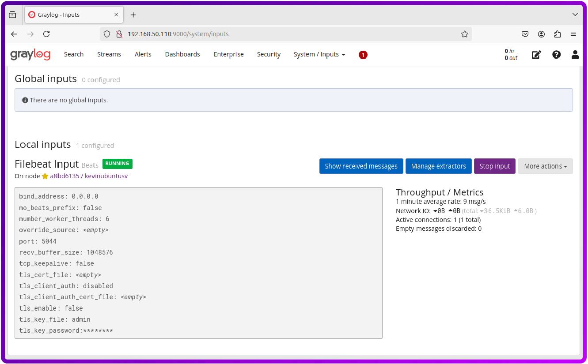Click the permissions shield in the address bar
Viewport: 588px width, 364px height.
tap(106, 34)
